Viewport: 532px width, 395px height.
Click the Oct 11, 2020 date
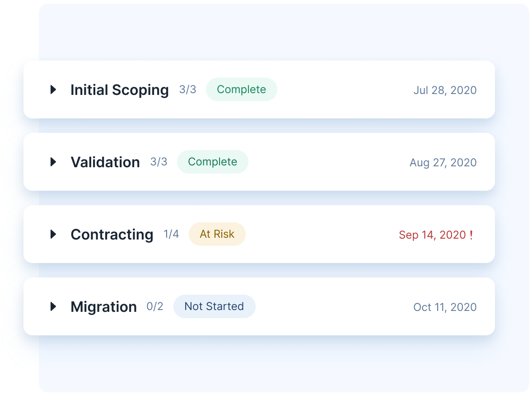pyautogui.click(x=445, y=307)
